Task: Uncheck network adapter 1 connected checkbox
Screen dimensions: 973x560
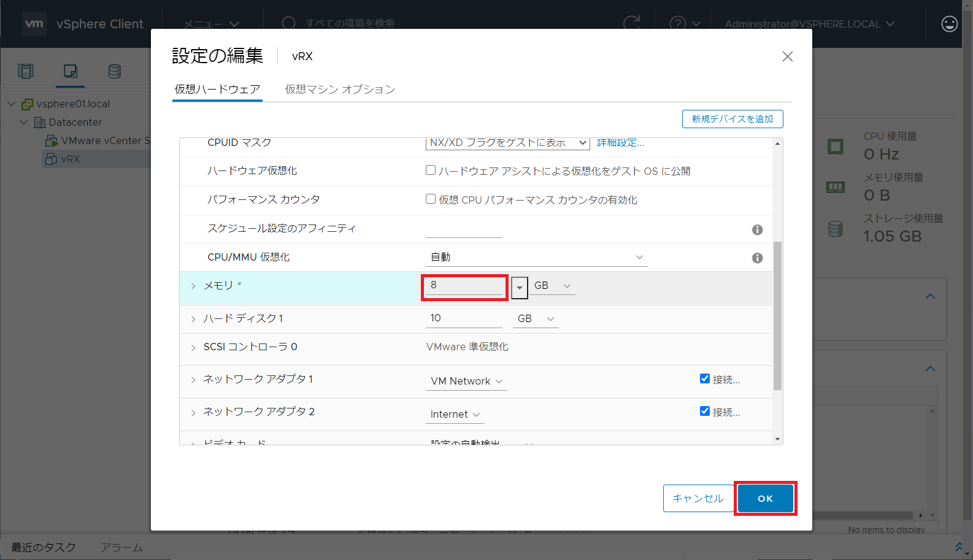Action: tap(705, 378)
